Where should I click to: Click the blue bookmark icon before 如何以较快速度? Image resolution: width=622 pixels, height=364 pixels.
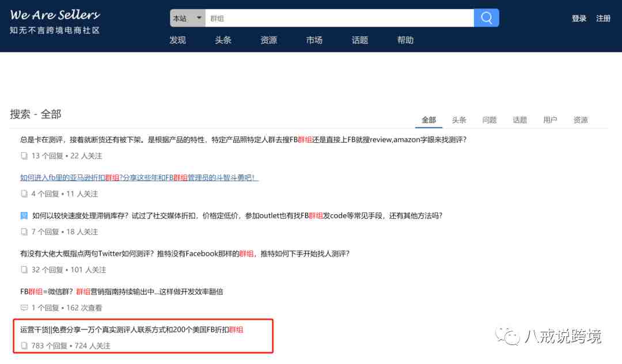pos(24,216)
